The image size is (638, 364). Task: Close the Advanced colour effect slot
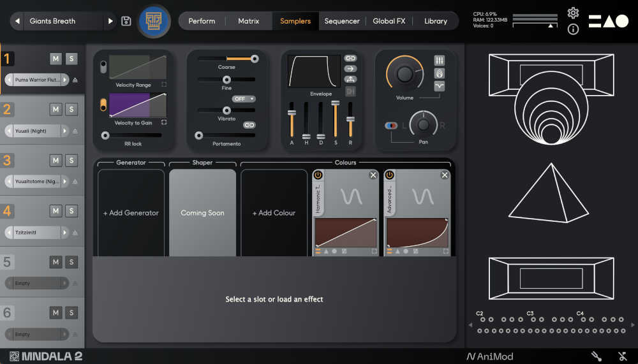(445, 175)
